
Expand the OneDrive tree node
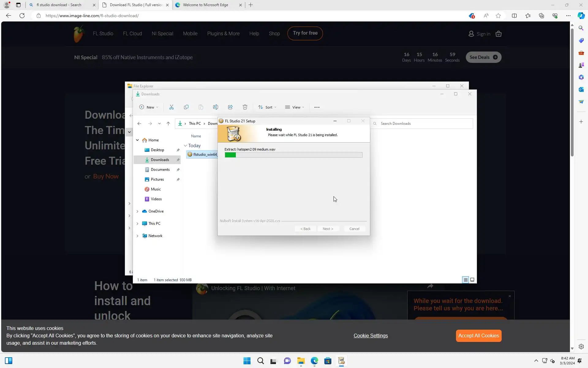(x=138, y=211)
